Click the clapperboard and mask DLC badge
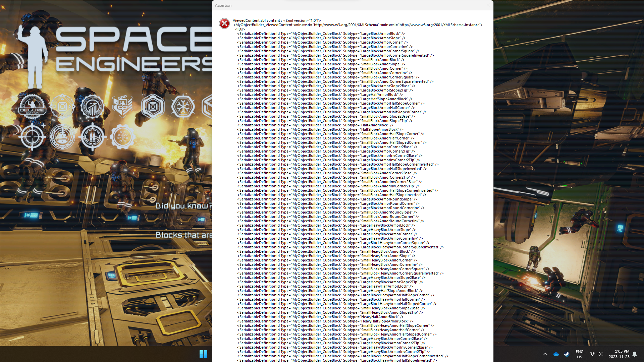Image resolution: width=644 pixels, height=362 pixels. (122, 107)
